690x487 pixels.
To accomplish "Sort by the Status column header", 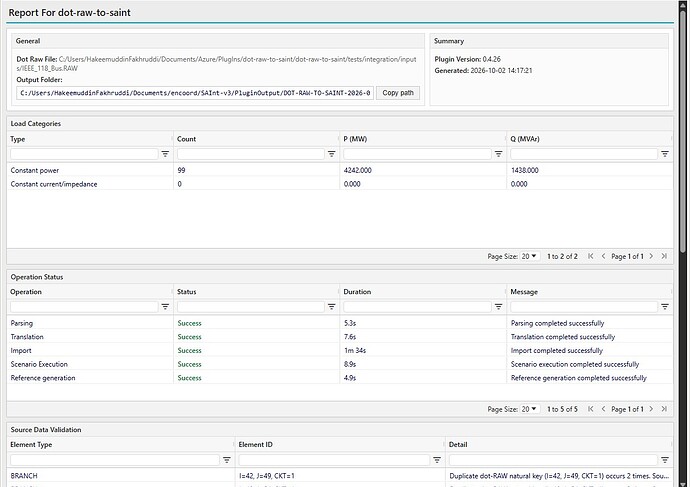I will tap(187, 292).
